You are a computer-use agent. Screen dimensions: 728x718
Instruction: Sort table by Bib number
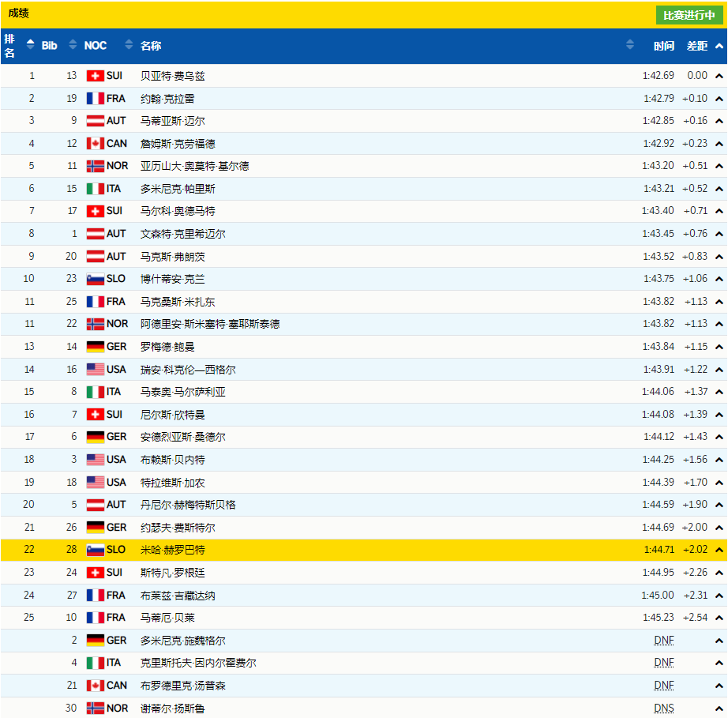[73, 45]
